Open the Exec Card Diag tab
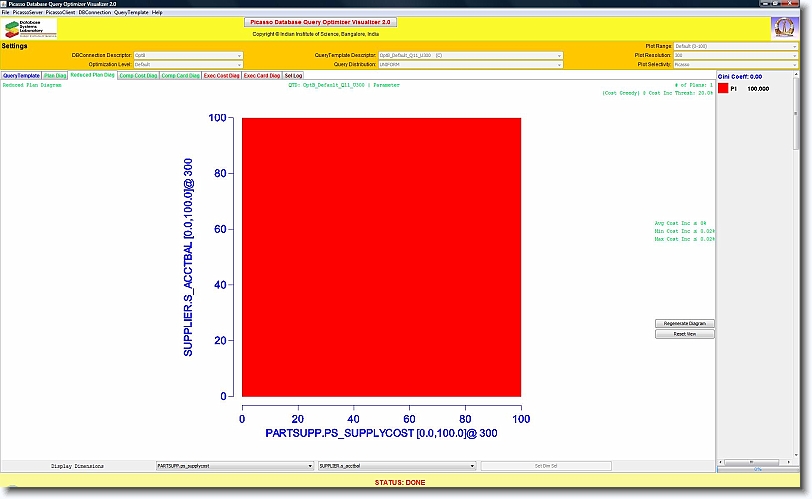This screenshot has width=812, height=499. (x=262, y=75)
